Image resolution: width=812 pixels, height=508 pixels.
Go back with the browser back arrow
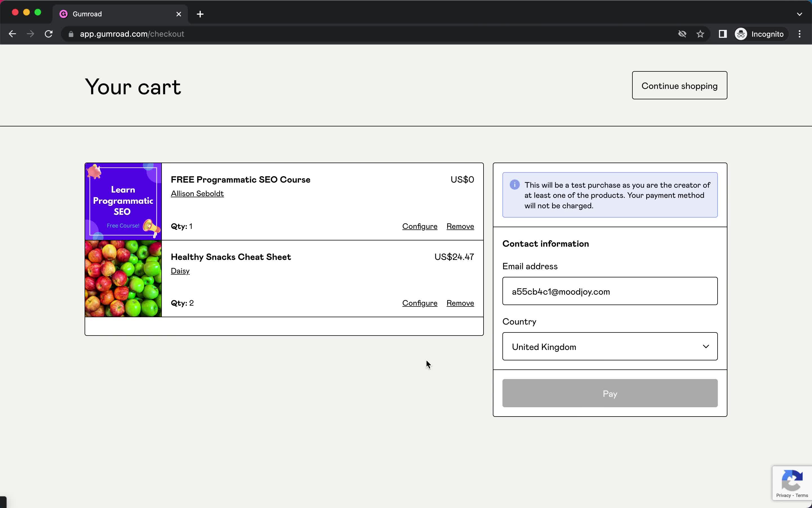(12, 34)
